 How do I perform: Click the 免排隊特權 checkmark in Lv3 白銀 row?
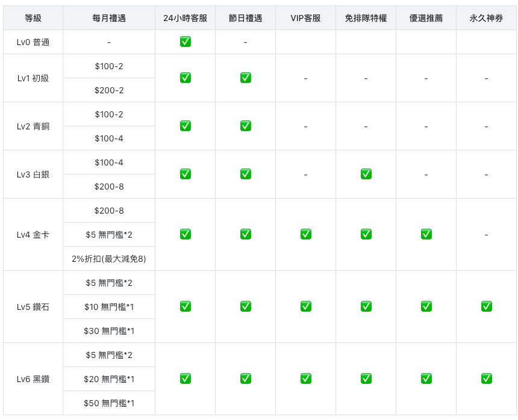click(x=366, y=174)
